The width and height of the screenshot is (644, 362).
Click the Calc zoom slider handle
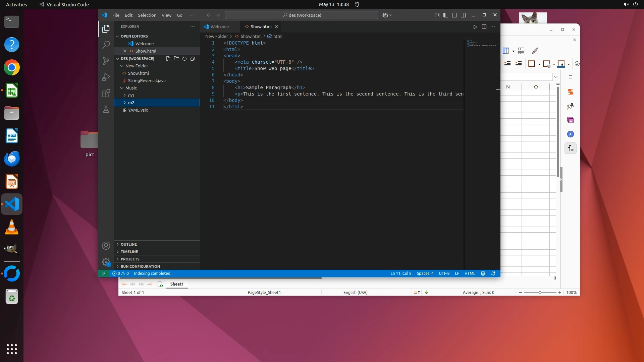tap(540, 293)
